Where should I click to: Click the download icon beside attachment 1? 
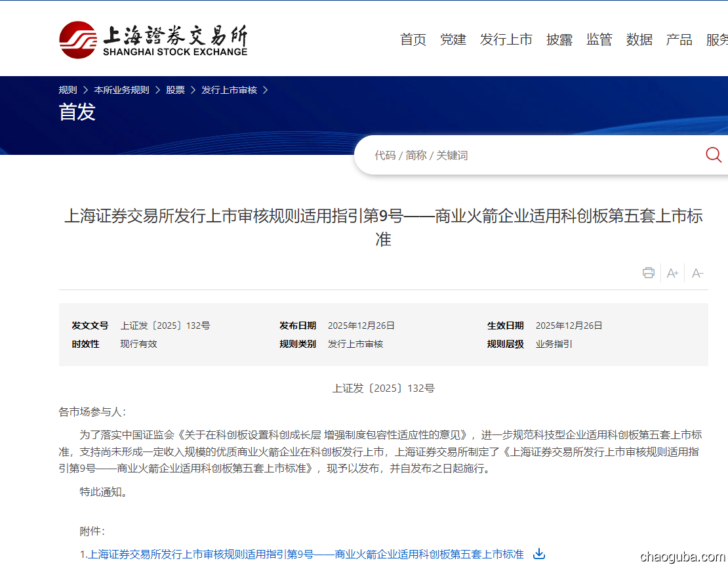538,555
